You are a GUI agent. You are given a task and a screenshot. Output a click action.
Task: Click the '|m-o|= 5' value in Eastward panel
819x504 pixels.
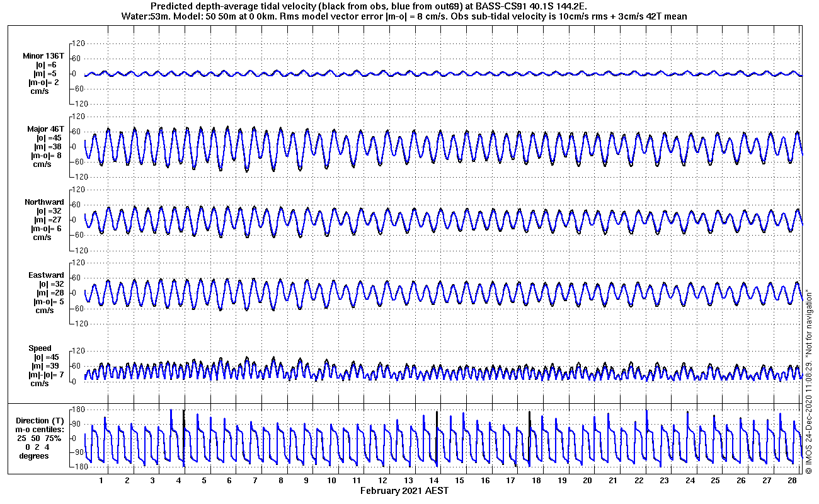48,302
